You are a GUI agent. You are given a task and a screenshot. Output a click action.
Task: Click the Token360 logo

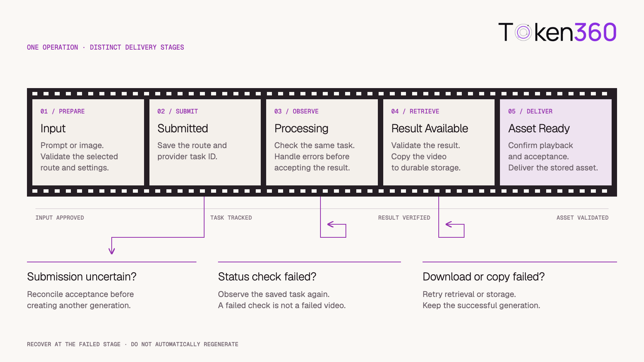click(x=557, y=32)
